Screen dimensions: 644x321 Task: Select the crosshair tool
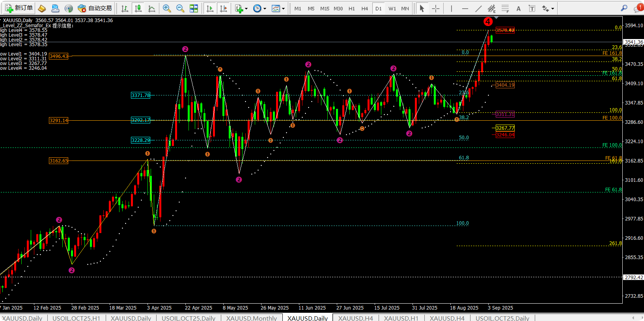[435, 8]
